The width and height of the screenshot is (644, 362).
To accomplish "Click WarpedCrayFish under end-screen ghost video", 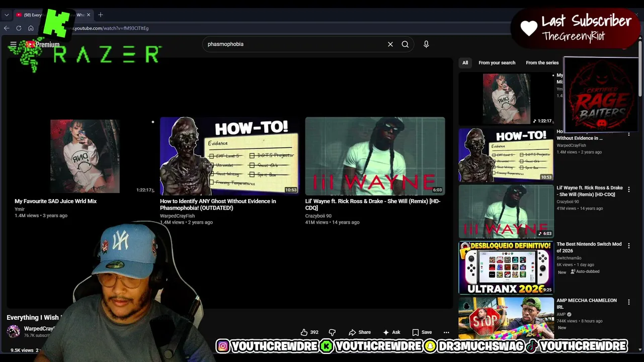I will click(x=177, y=216).
